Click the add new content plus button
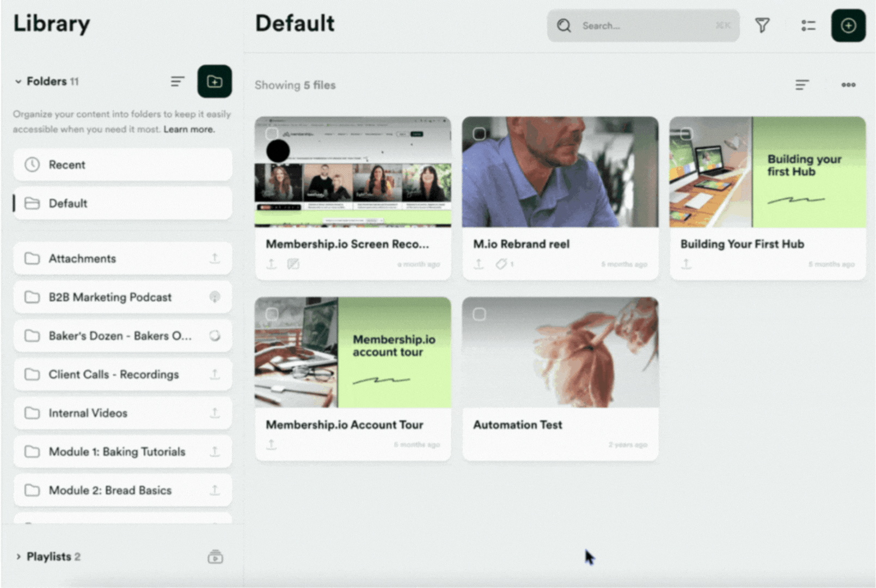Viewport: 876px width, 588px height. (848, 26)
